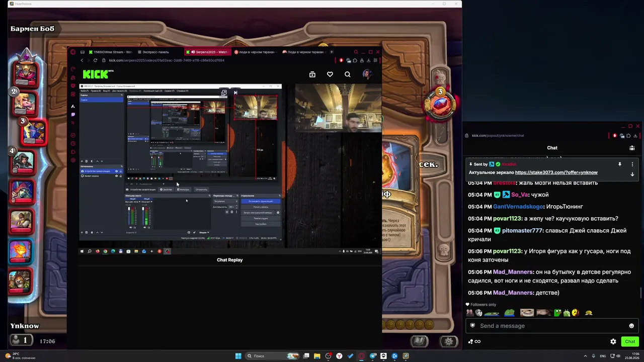This screenshot has width=644, height=362.
Task: Add a new Opera browser tab
Action: pos(331,52)
